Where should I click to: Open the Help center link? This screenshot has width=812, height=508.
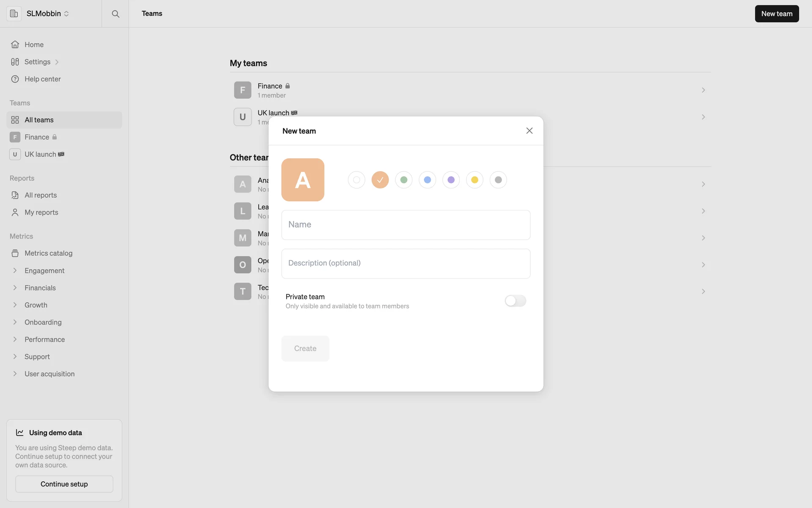click(x=42, y=79)
